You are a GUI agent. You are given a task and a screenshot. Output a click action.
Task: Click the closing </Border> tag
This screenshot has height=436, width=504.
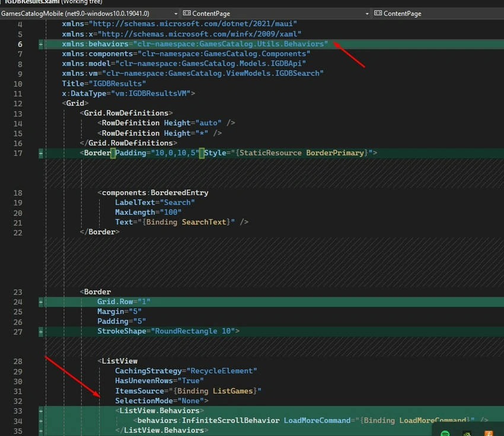(100, 232)
